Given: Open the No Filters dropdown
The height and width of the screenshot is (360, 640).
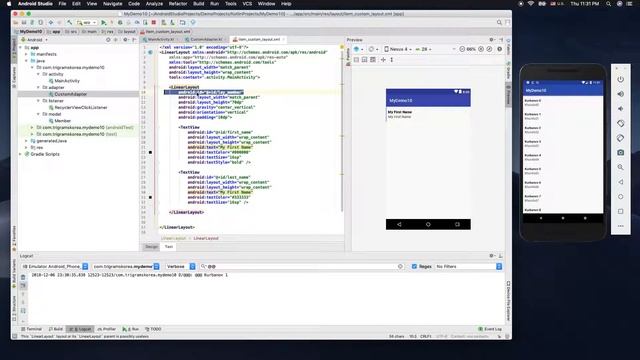Looking at the screenshot, I should click(469, 266).
